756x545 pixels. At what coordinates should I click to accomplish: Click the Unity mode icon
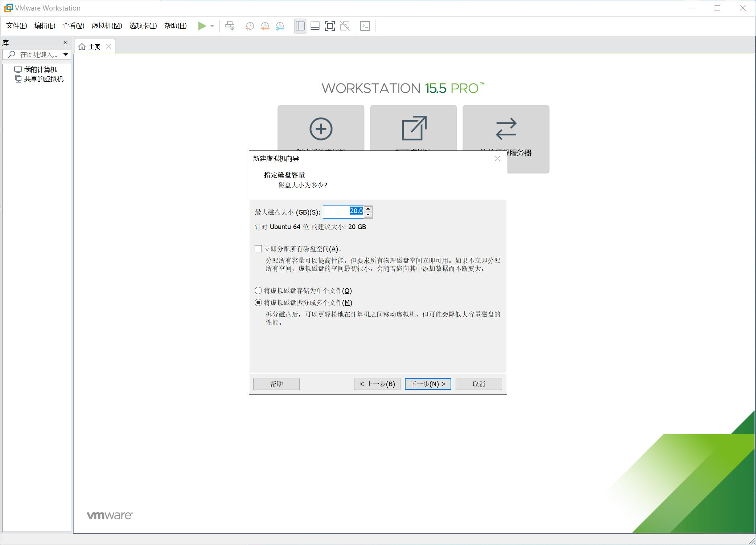(345, 26)
